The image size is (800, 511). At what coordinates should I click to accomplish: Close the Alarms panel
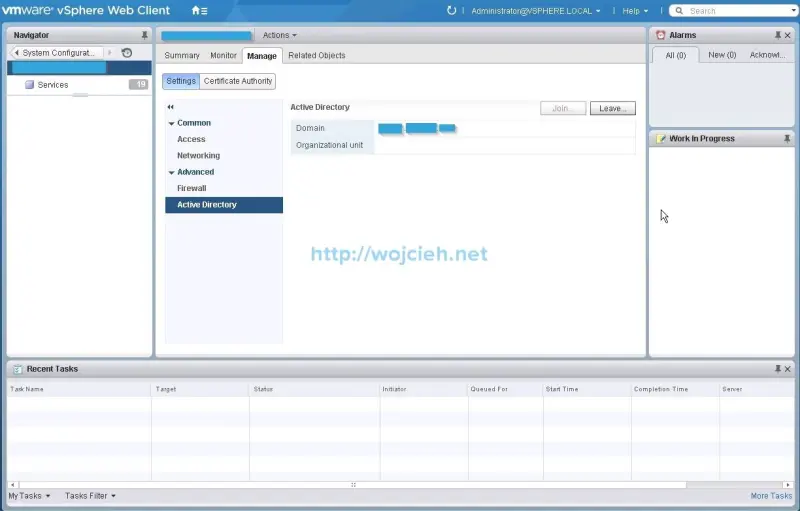pos(789,35)
